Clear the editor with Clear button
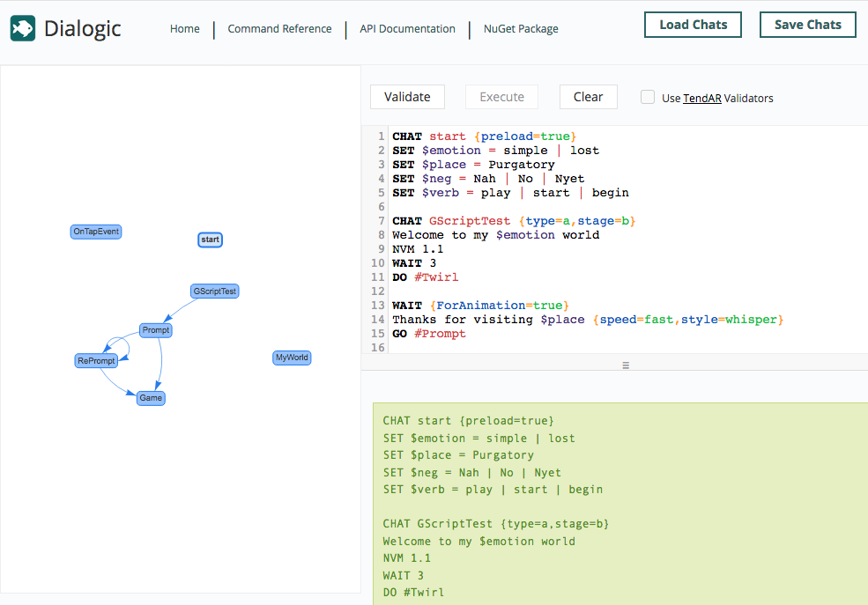 click(588, 97)
